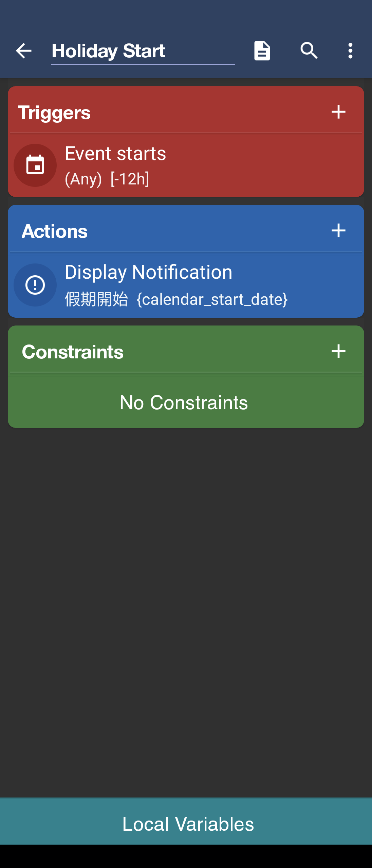This screenshot has width=372, height=868.
Task: Add a new constraint with plus icon
Action: (338, 351)
